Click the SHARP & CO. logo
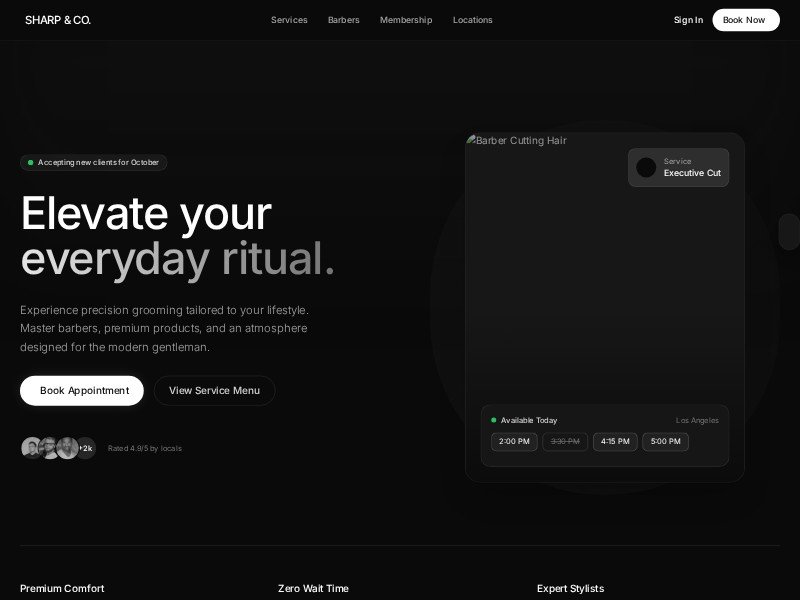This screenshot has height=600, width=800. (x=58, y=20)
